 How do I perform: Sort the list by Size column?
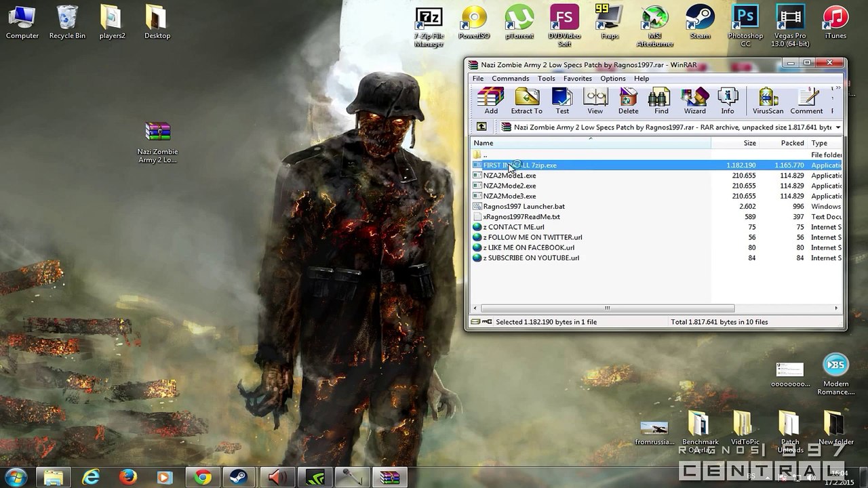tap(735, 143)
